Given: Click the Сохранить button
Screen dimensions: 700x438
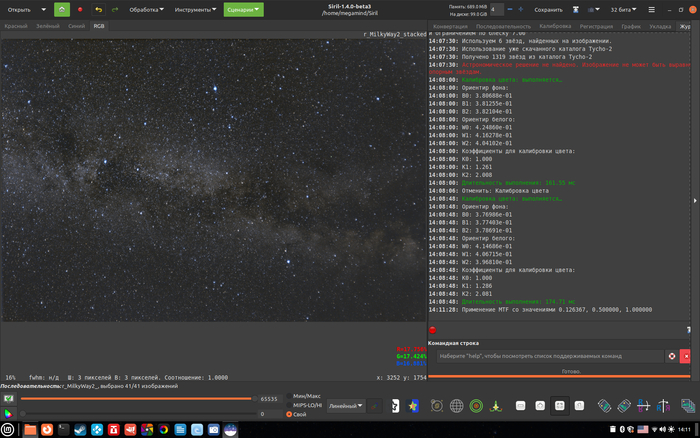Looking at the screenshot, I should [548, 9].
